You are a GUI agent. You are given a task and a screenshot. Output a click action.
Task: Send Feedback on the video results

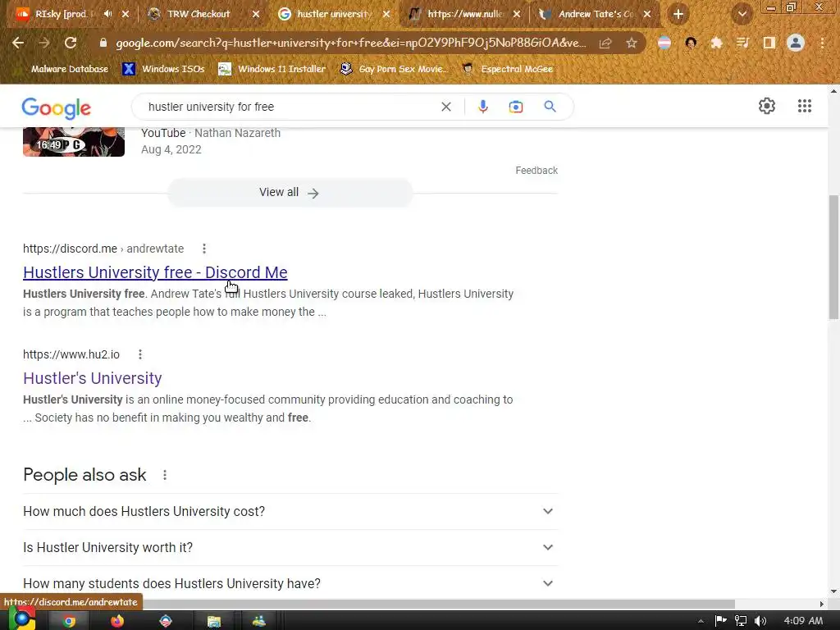point(536,171)
